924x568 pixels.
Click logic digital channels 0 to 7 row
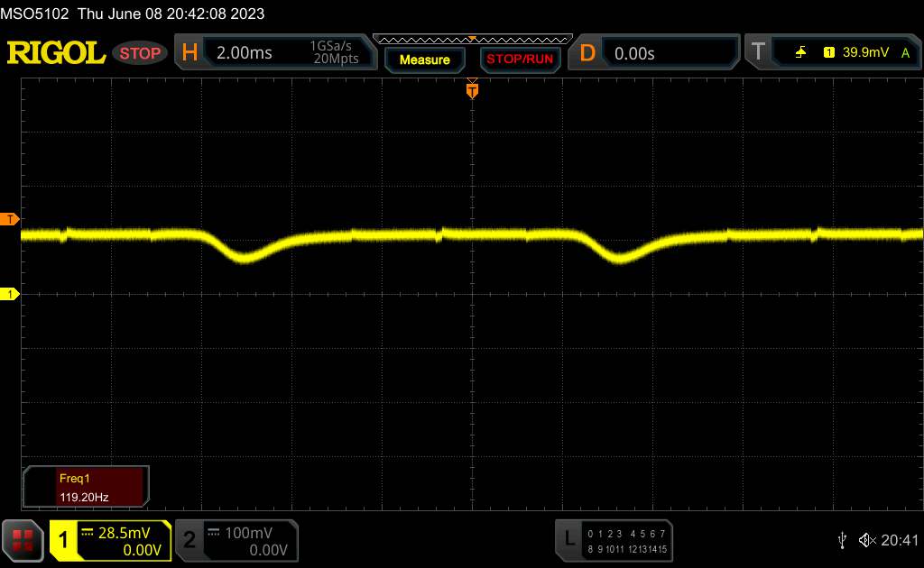tap(626, 534)
